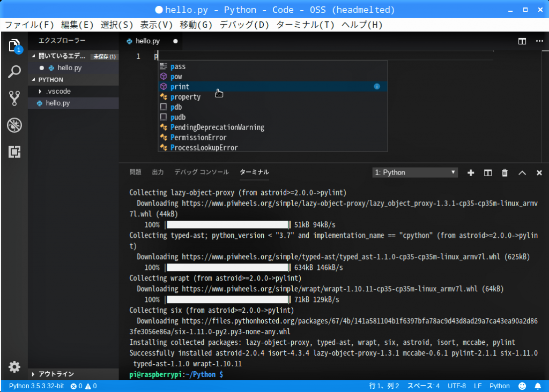
Task: Choose the 'pass' suggestion
Action: pos(273,66)
